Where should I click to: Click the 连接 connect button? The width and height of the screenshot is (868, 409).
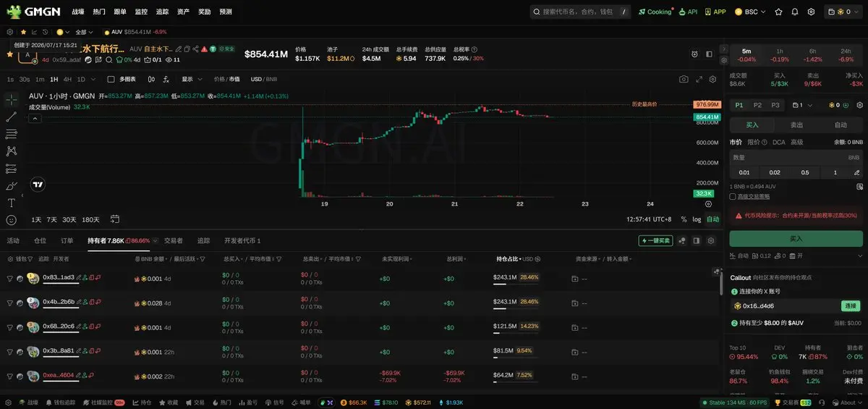point(850,305)
